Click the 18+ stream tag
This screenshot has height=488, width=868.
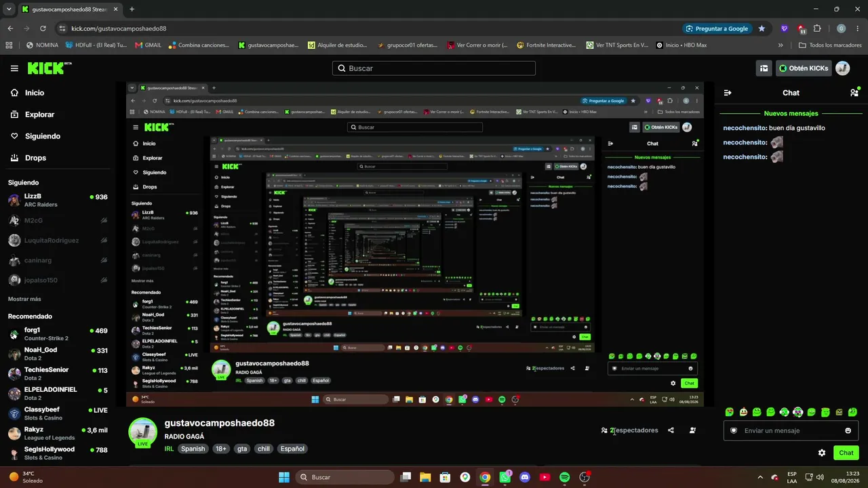(x=221, y=449)
